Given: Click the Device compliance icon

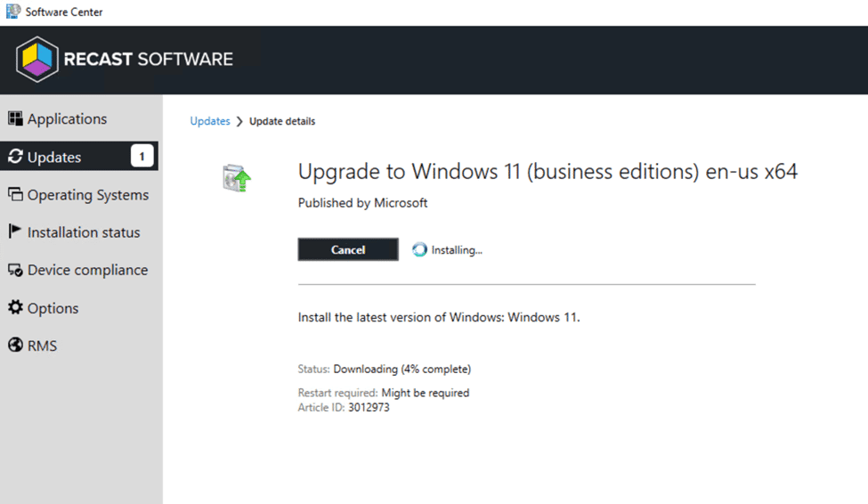Looking at the screenshot, I should [15, 271].
